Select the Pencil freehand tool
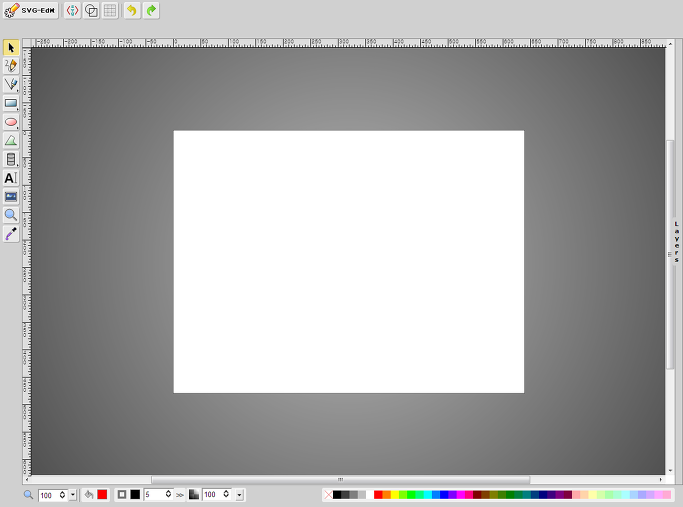 click(11, 66)
